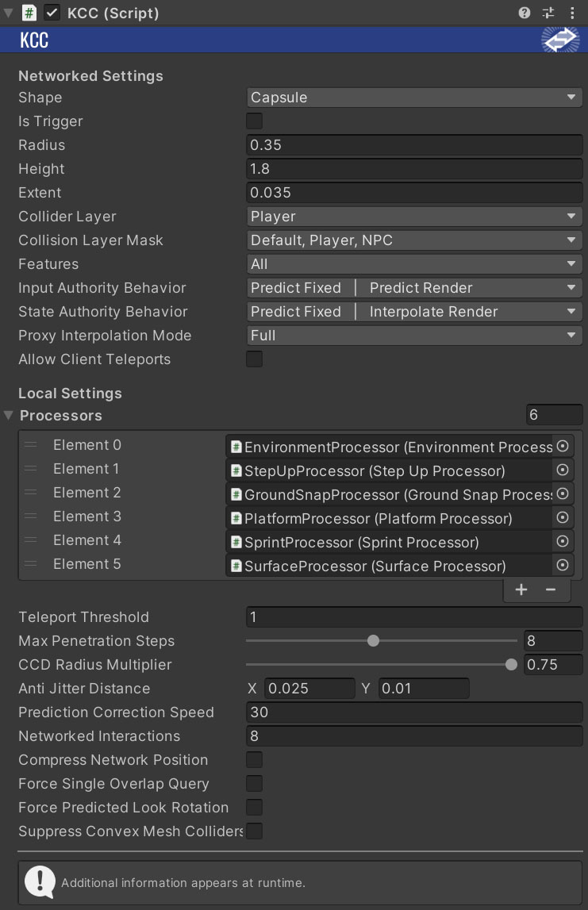
Task: Click the Max Penetration Steps slider handle
Action: (x=373, y=641)
